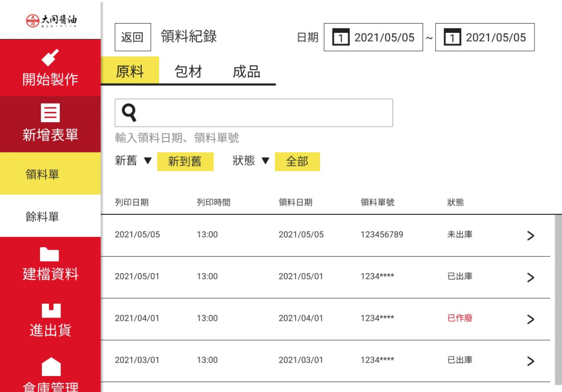The image size is (562, 392).
Task: Open the 已作廢 record dated 2021/04/01
Action: coord(530,319)
